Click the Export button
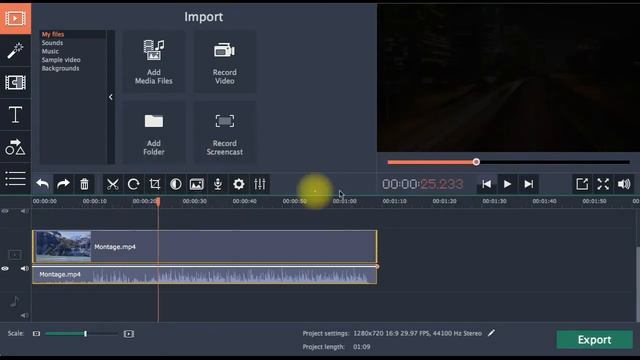 tap(594, 340)
